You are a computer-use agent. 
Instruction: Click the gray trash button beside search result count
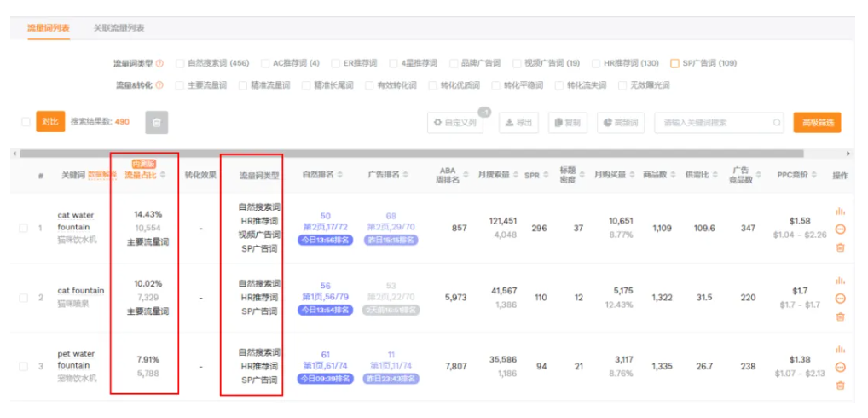(157, 122)
